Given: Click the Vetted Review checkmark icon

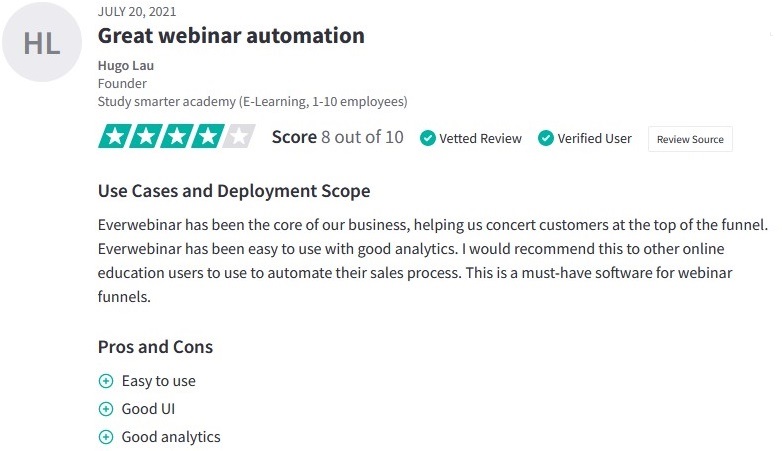Looking at the screenshot, I should click(x=427, y=138).
